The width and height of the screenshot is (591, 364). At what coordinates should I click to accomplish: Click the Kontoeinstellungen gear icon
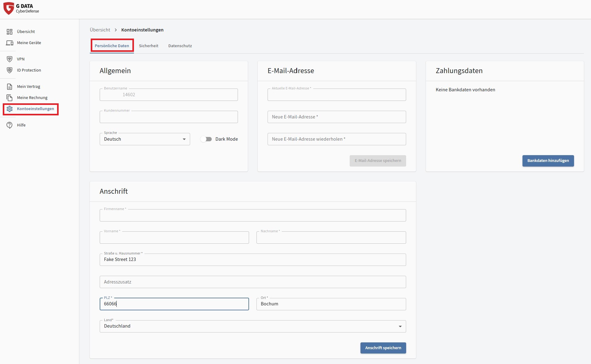point(10,109)
